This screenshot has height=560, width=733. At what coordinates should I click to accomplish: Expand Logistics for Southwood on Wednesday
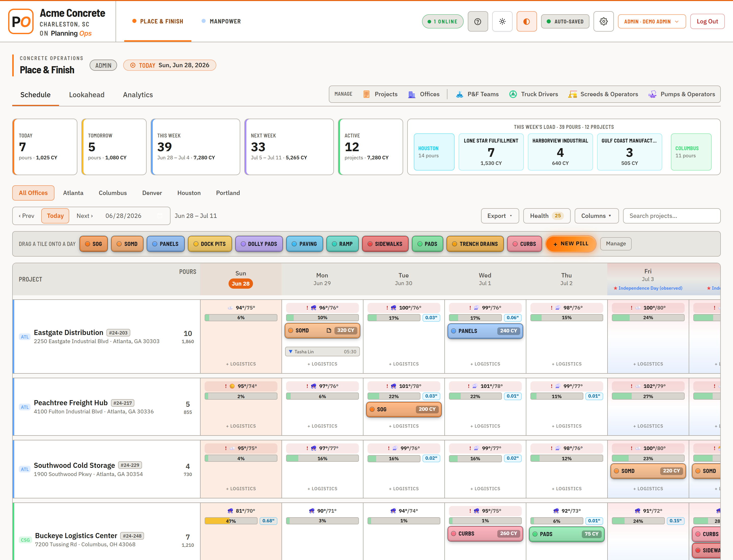point(485,489)
